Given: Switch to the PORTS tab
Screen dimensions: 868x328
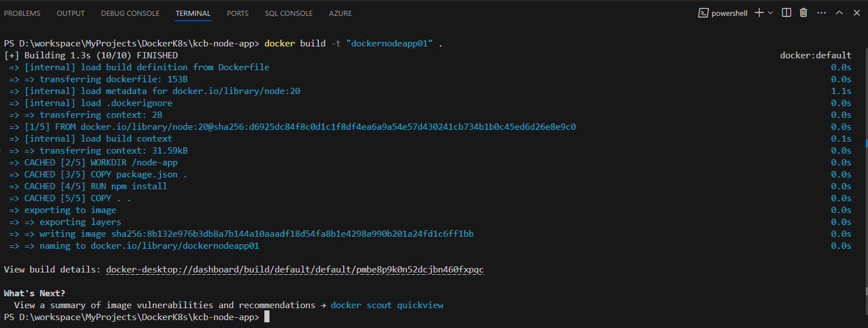Looking at the screenshot, I should (238, 13).
